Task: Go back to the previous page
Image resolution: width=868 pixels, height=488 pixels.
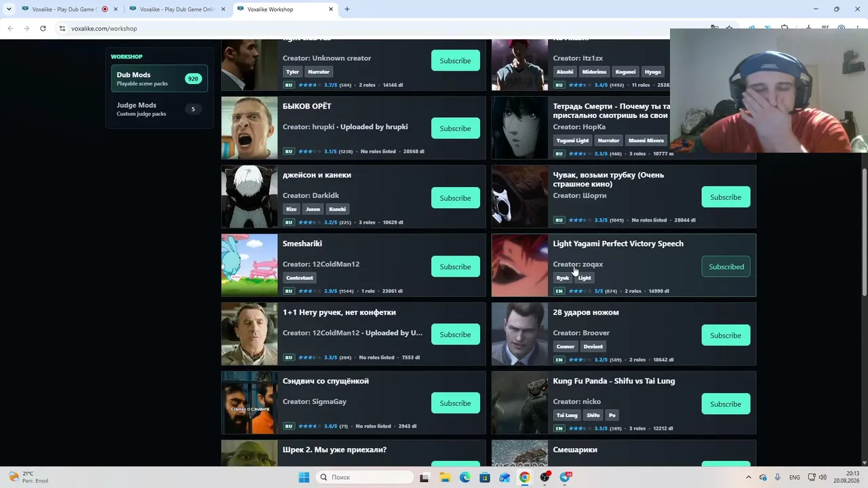Action: [x=10, y=28]
